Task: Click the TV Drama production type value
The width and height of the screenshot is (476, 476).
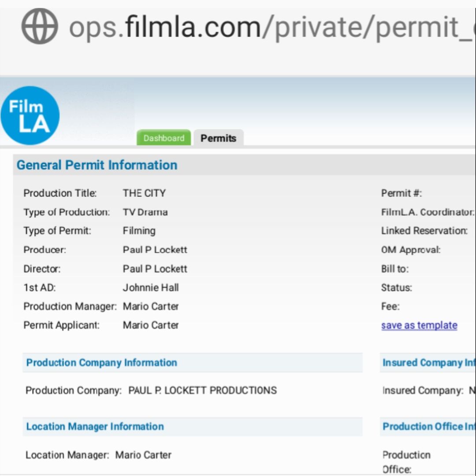Action: 145,212
